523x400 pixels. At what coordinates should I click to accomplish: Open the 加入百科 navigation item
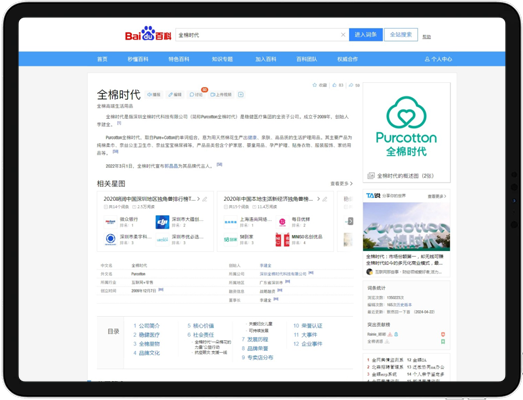click(x=266, y=59)
